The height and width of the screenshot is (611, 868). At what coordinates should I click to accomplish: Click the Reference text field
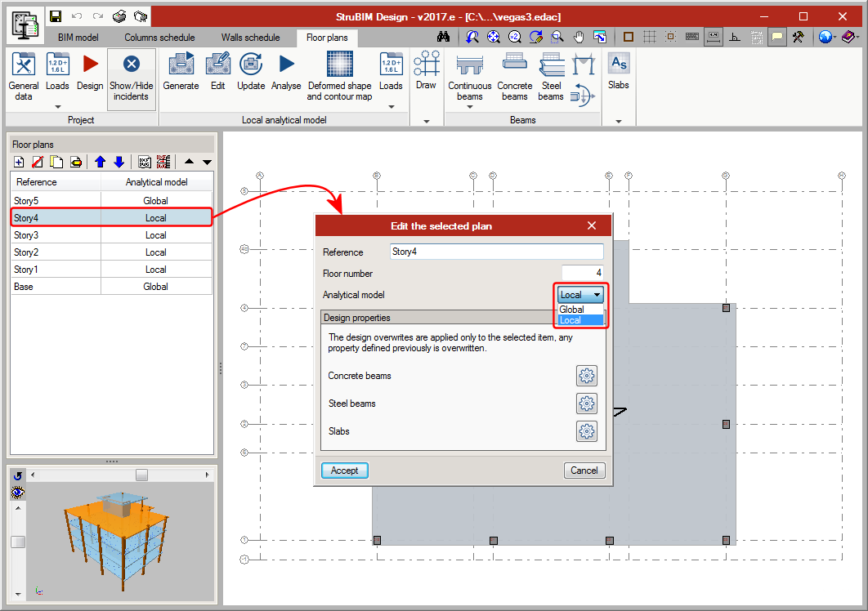(496, 252)
